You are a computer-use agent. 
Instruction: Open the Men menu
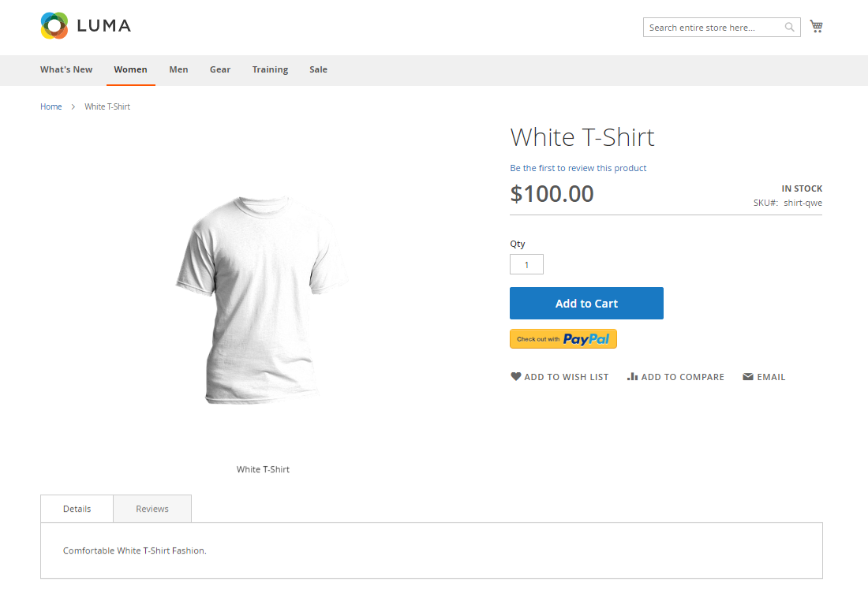tap(179, 69)
